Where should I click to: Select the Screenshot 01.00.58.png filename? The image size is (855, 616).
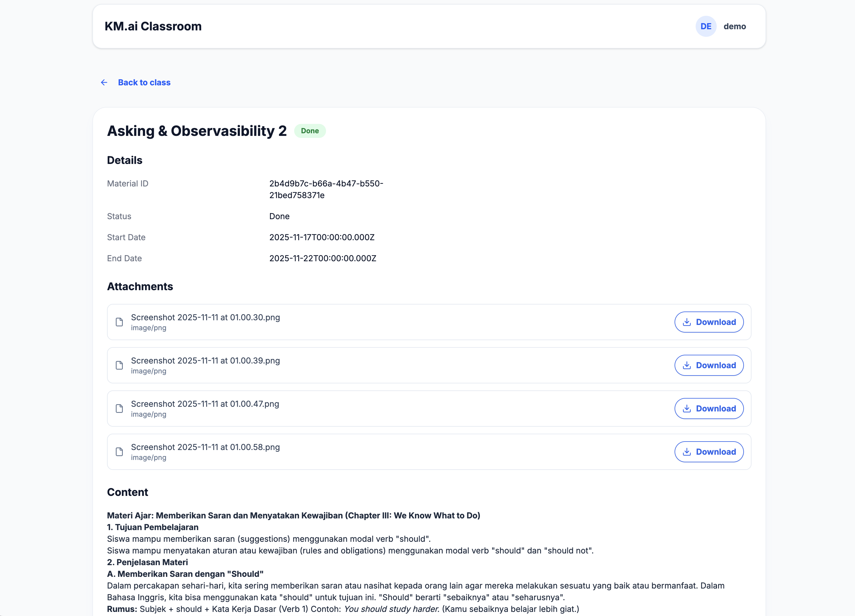tap(206, 447)
